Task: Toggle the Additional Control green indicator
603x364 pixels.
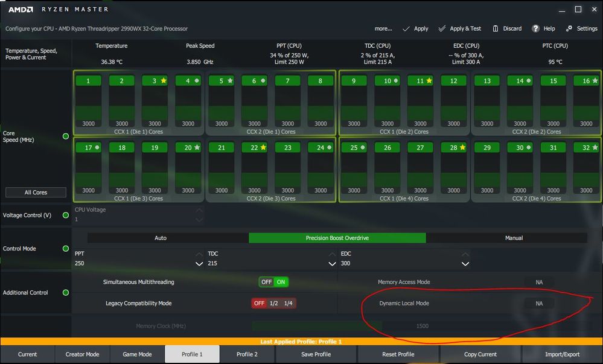Action: [66, 292]
